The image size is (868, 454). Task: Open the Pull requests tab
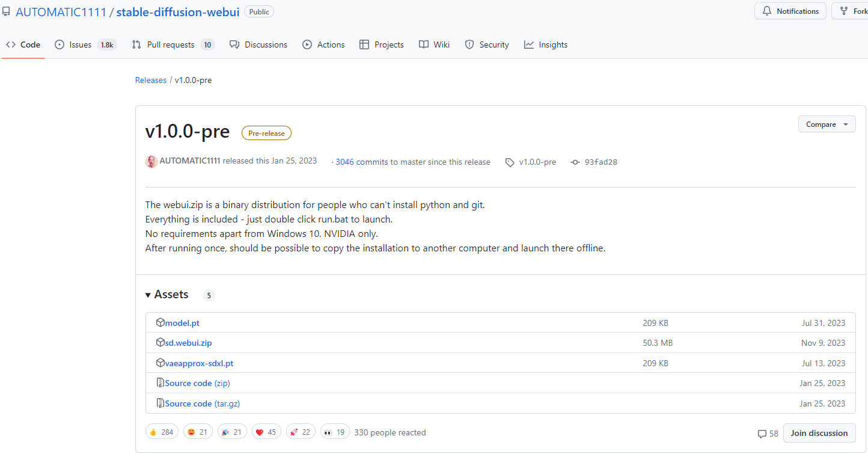pos(173,44)
